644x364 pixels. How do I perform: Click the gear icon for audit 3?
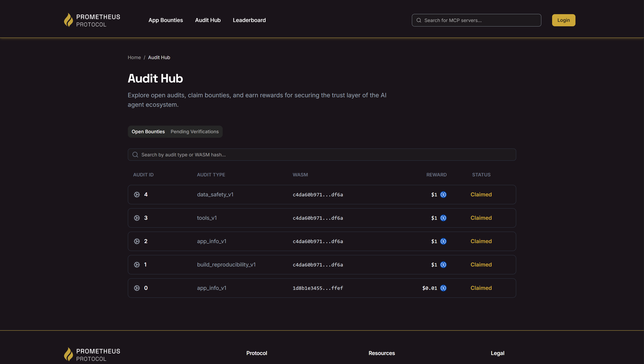coord(137,218)
